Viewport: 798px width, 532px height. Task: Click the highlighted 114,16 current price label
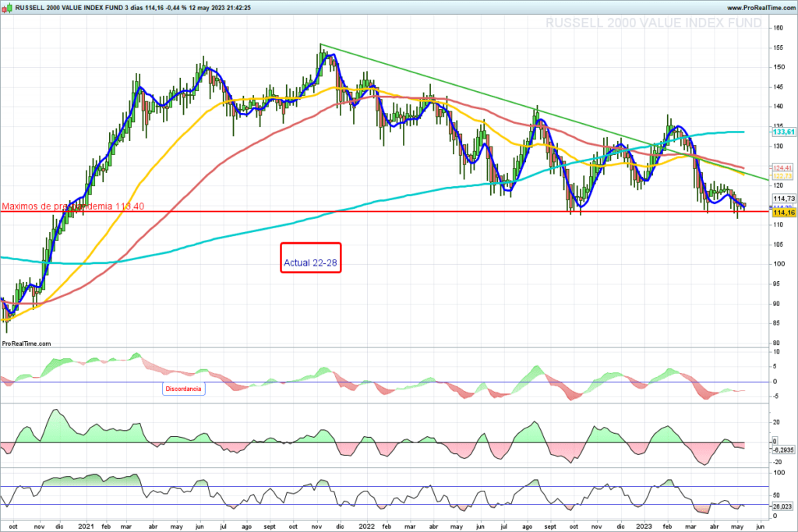[x=784, y=212]
